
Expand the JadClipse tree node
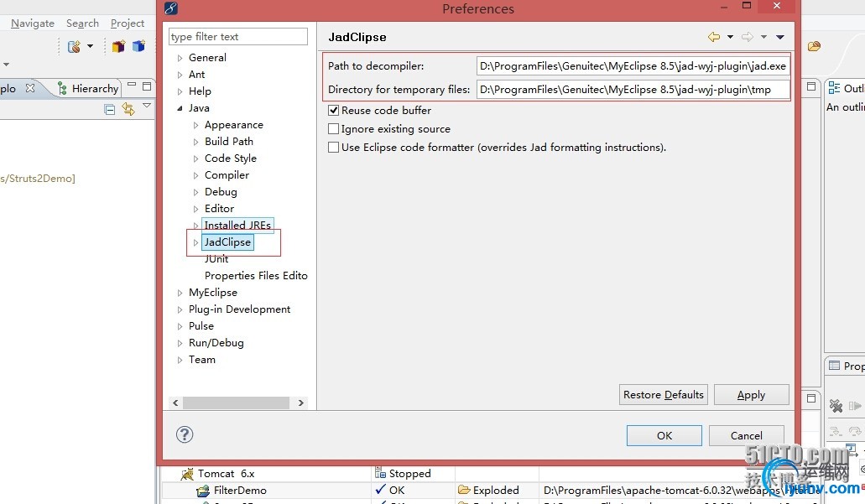[x=195, y=242]
